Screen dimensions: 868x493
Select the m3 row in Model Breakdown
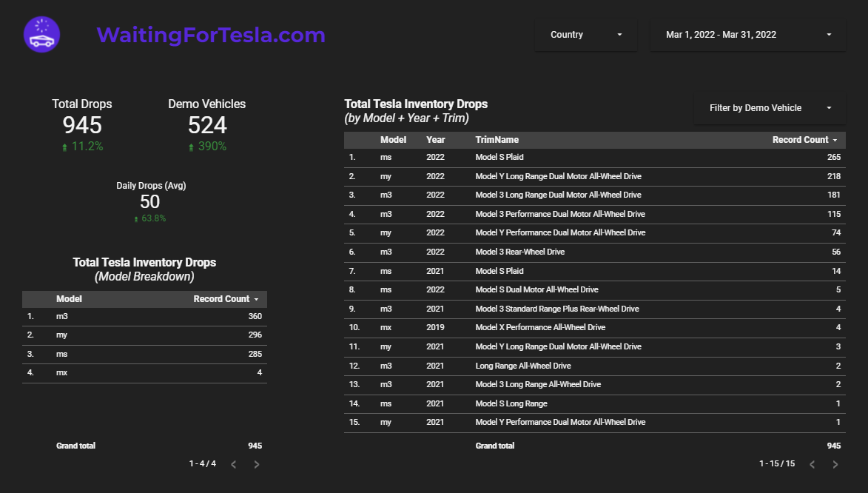click(x=144, y=316)
